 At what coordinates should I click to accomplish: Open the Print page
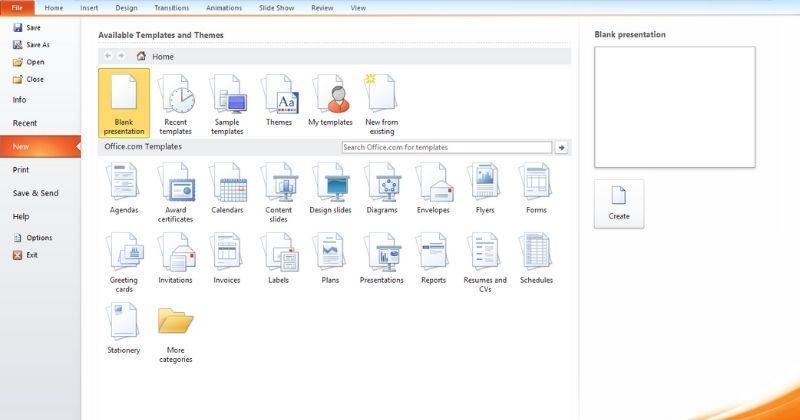coord(21,169)
